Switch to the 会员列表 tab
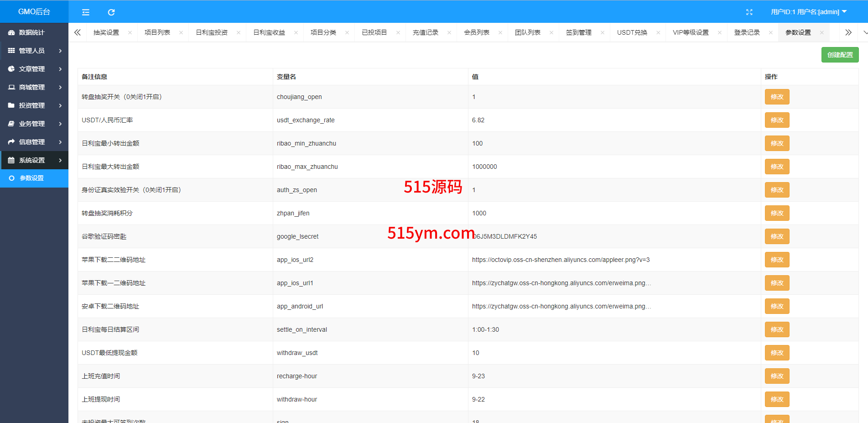 pyautogui.click(x=476, y=33)
